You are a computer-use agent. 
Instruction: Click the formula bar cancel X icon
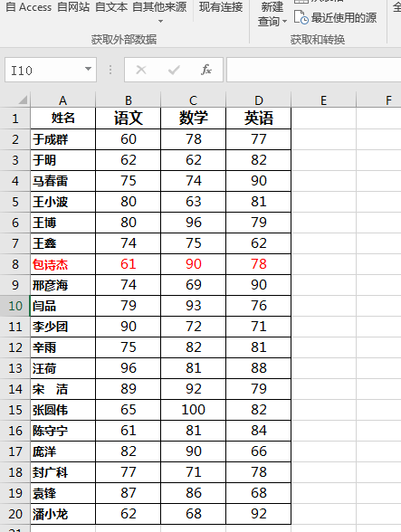141,70
